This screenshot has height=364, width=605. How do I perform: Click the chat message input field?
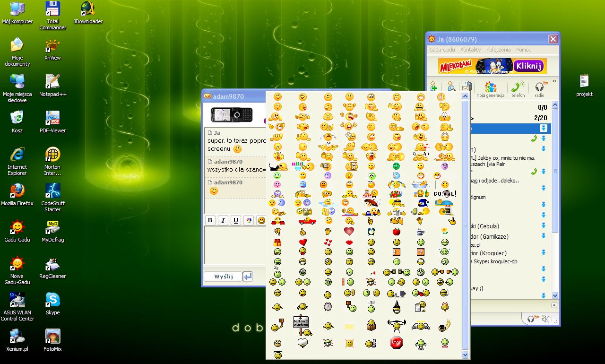point(235,245)
